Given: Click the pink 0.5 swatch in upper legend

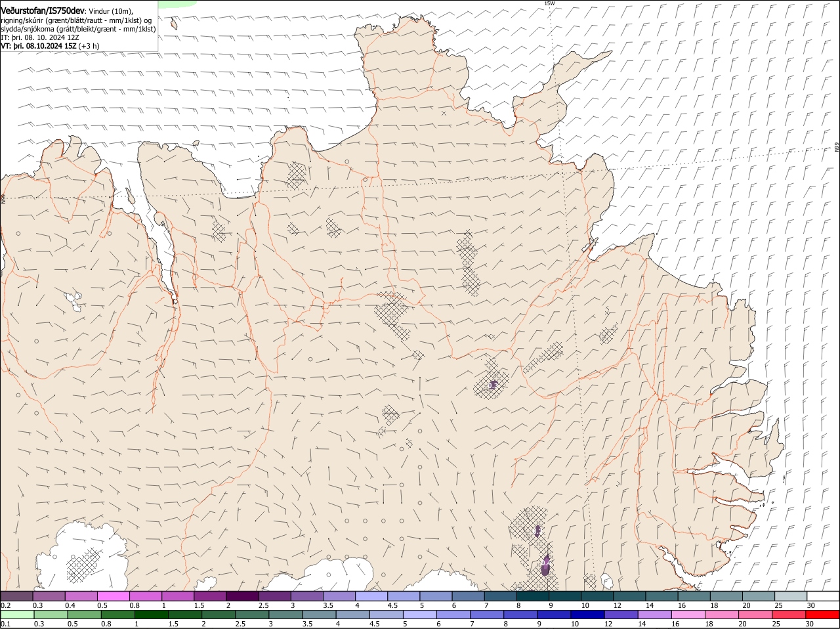Looking at the screenshot, I should [114, 596].
